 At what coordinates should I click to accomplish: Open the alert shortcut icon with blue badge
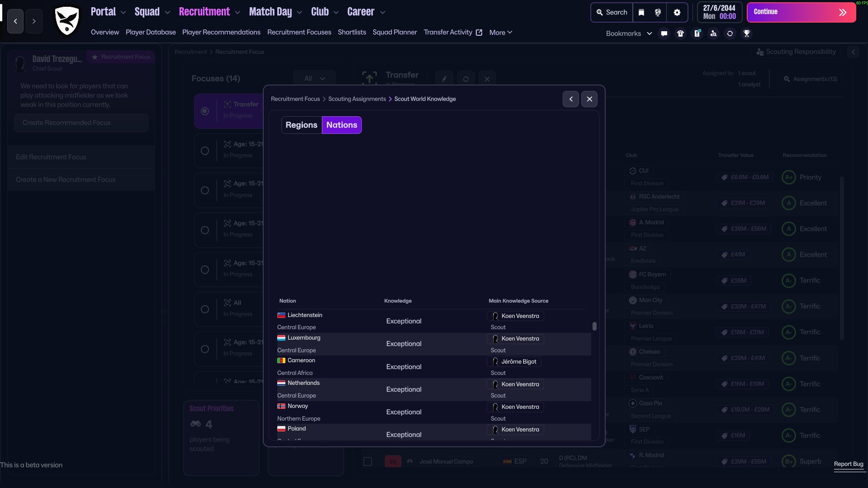coord(697,33)
